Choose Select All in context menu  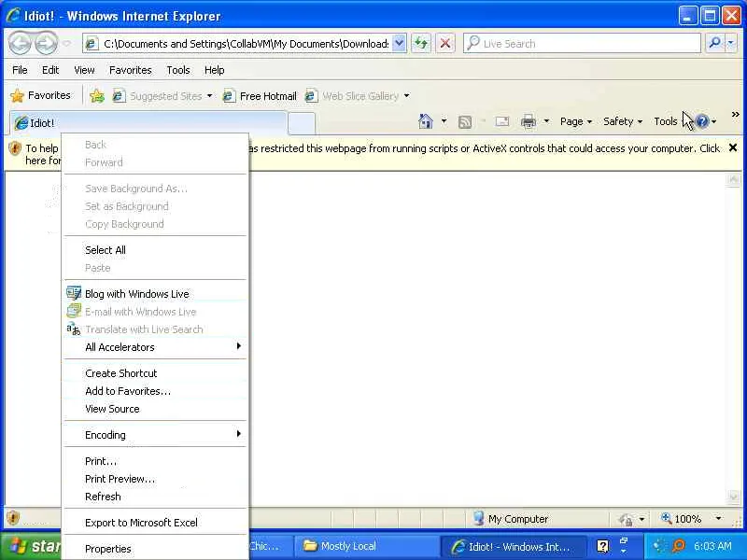point(155,250)
